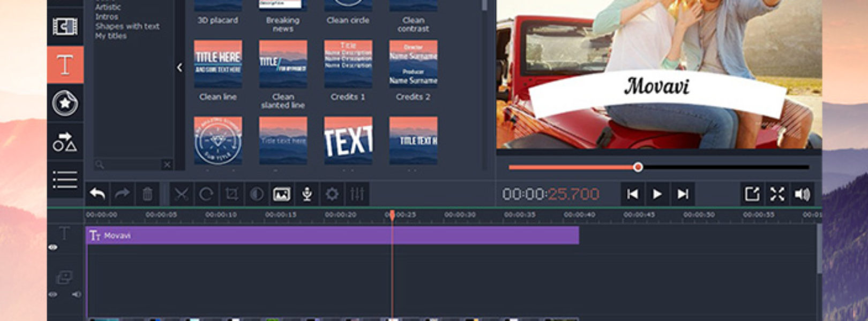Mute the overlay track speaker icon
This screenshot has width=868, height=321.
click(77, 294)
